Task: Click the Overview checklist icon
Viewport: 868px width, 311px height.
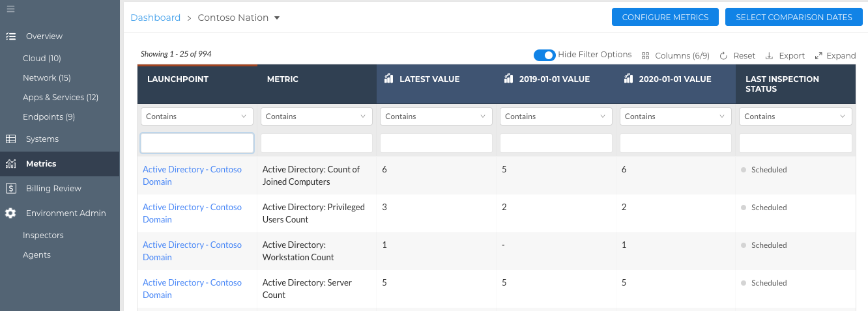Action: (x=11, y=36)
